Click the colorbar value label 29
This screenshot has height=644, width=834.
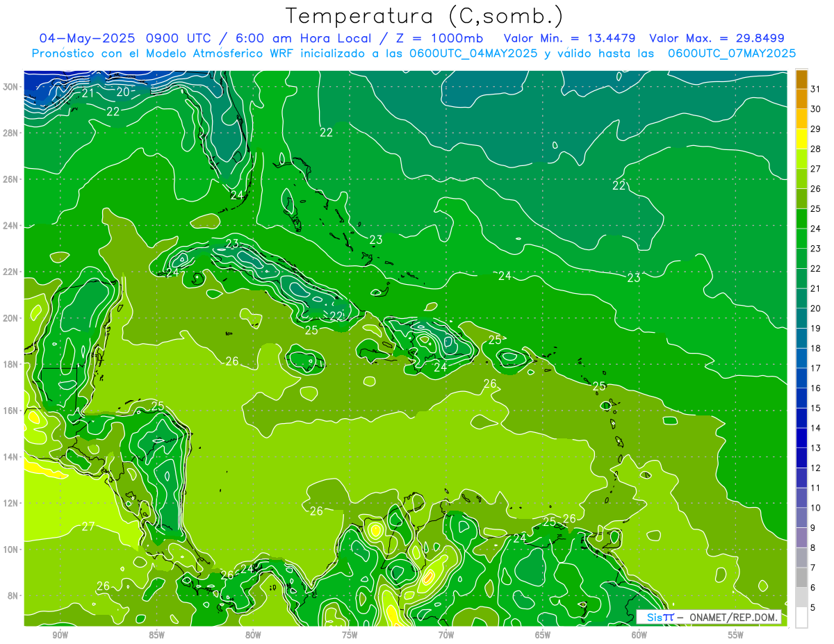(x=816, y=129)
